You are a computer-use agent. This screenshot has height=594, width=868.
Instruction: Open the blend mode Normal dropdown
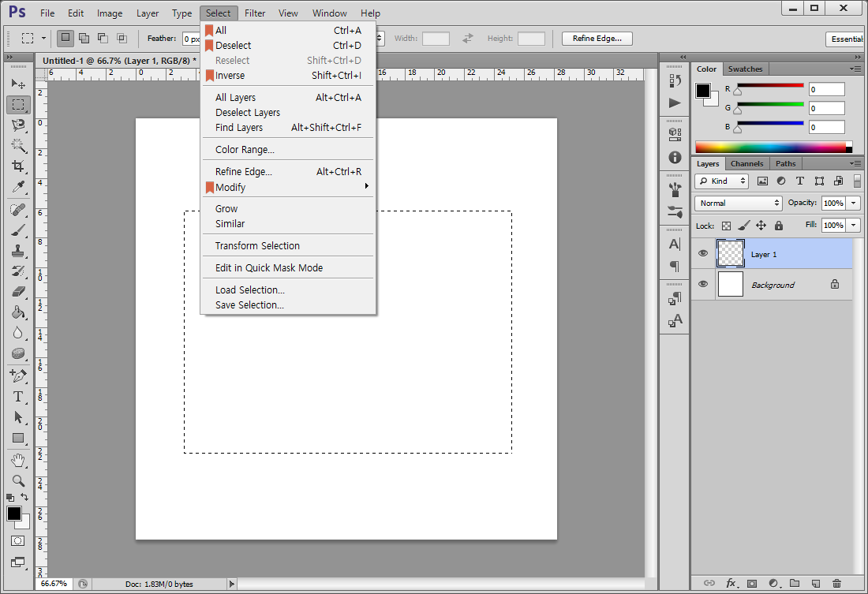738,204
